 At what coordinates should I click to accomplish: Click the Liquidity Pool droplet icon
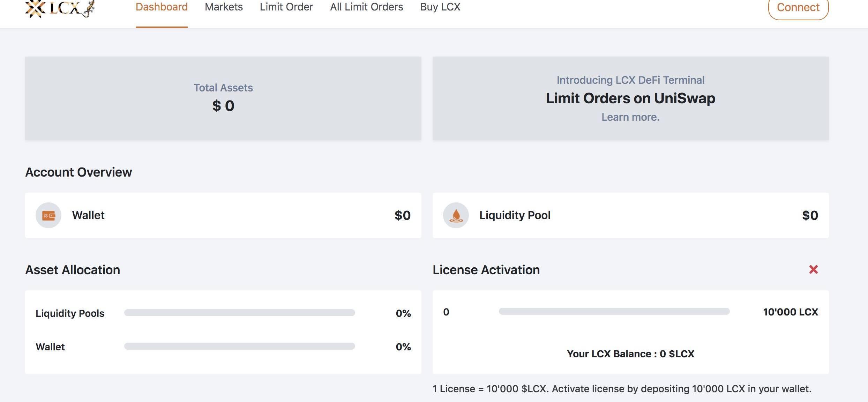click(456, 215)
